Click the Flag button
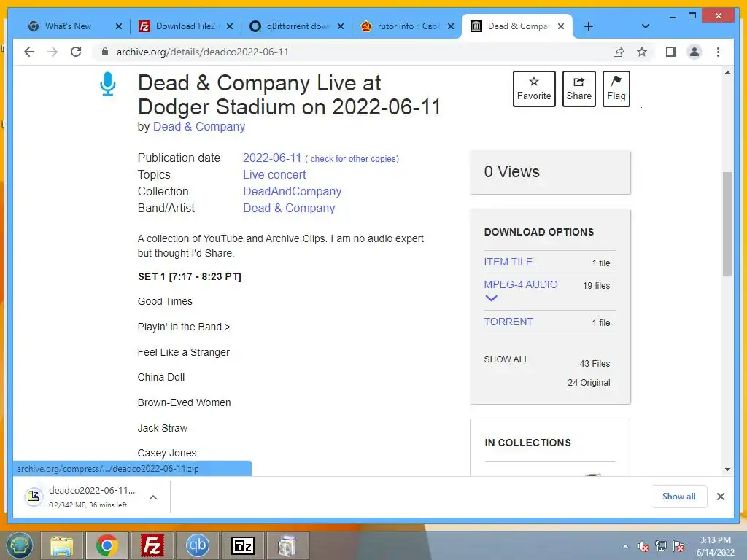The height and width of the screenshot is (560, 747). pos(616,88)
